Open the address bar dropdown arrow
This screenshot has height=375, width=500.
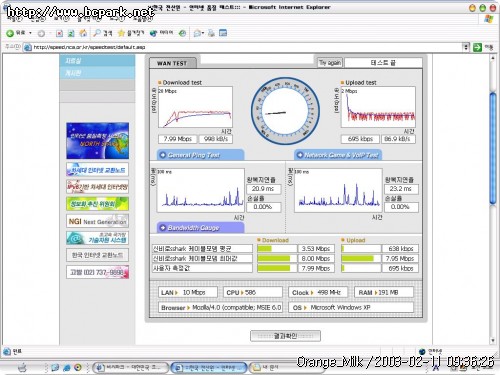466,47
